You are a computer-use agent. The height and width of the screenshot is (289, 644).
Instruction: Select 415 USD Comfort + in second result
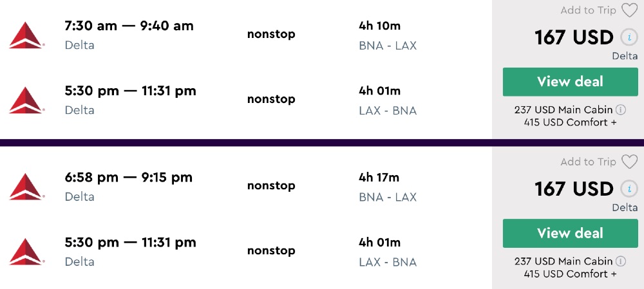click(x=570, y=274)
